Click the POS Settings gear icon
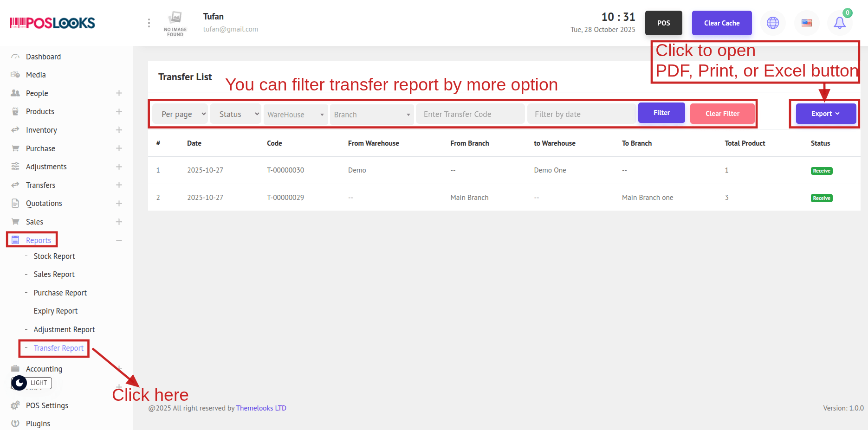The width and height of the screenshot is (868, 430). coord(15,405)
